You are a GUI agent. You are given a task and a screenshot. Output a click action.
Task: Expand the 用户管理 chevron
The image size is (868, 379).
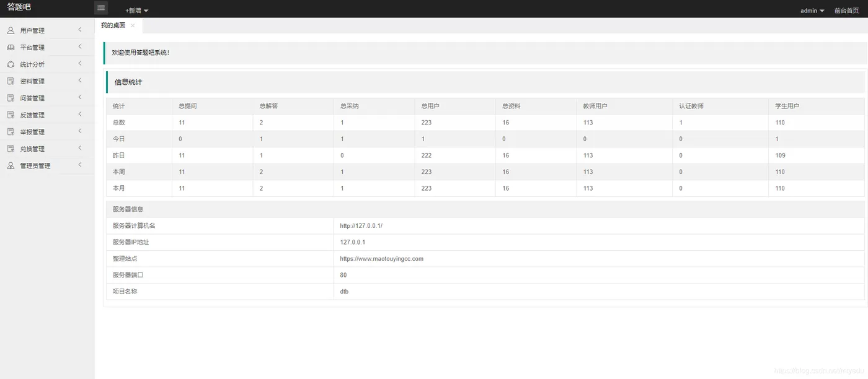(80, 30)
